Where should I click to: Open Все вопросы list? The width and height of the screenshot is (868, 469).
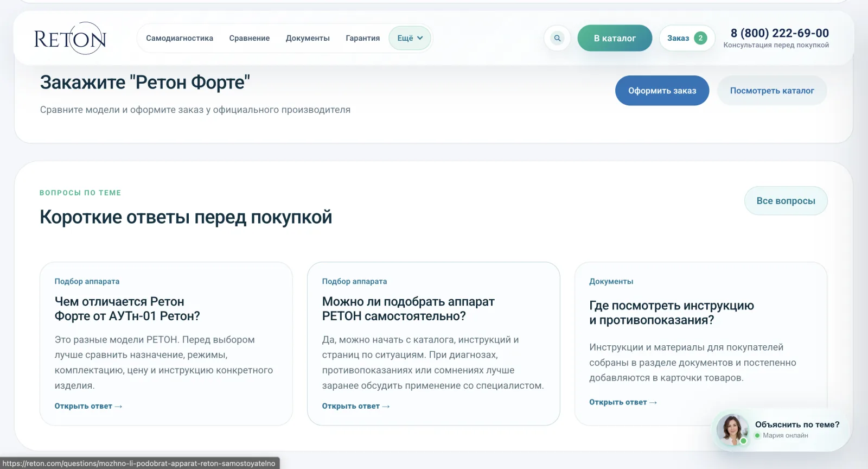786,201
